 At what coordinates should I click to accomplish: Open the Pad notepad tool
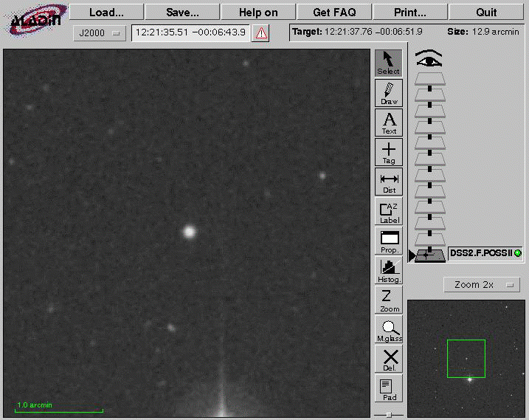pyautogui.click(x=388, y=388)
